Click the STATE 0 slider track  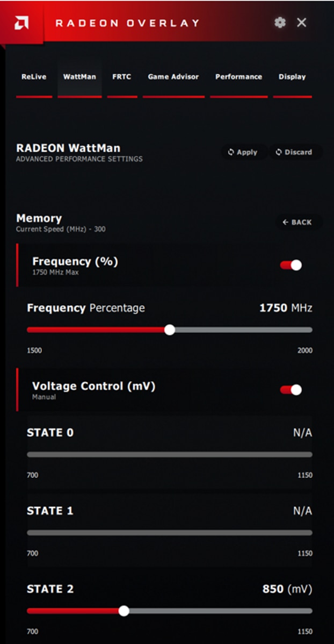(170, 455)
